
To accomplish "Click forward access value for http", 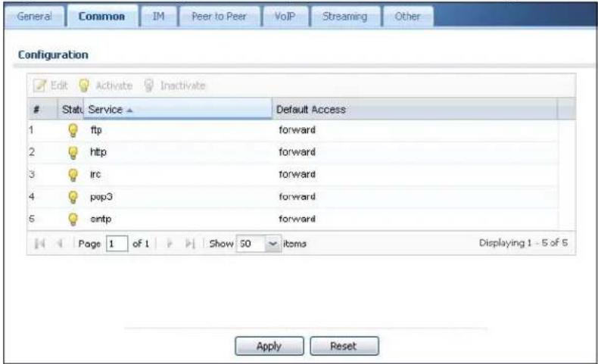I will click(x=297, y=152).
